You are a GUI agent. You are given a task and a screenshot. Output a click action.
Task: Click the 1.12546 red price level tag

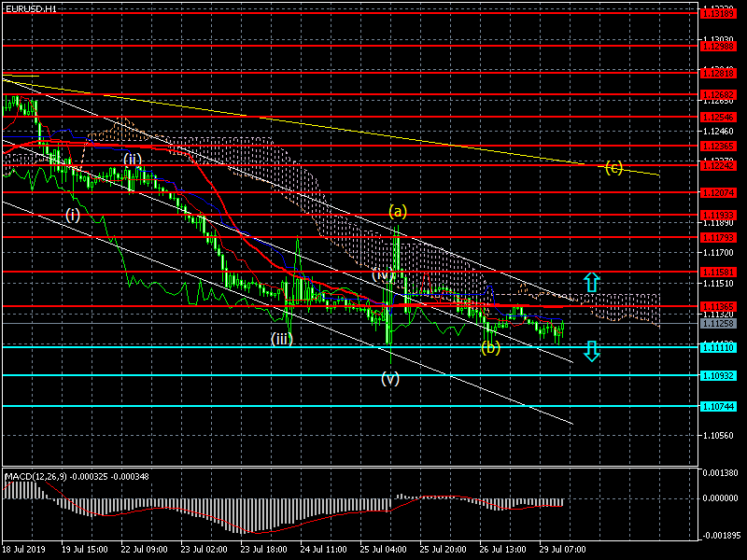tap(718, 118)
